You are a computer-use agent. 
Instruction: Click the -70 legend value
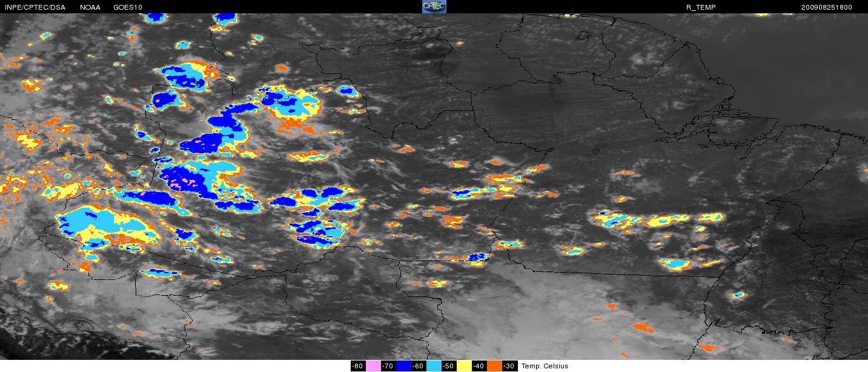coord(388,366)
